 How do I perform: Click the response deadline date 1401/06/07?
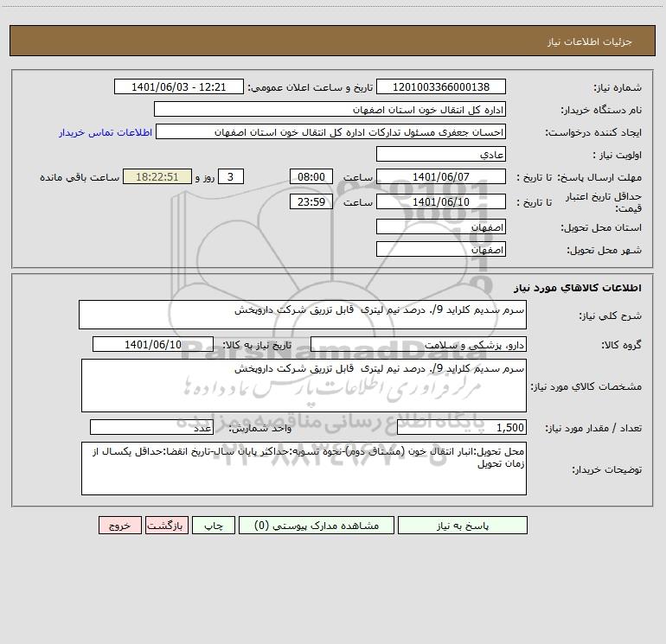(x=441, y=177)
